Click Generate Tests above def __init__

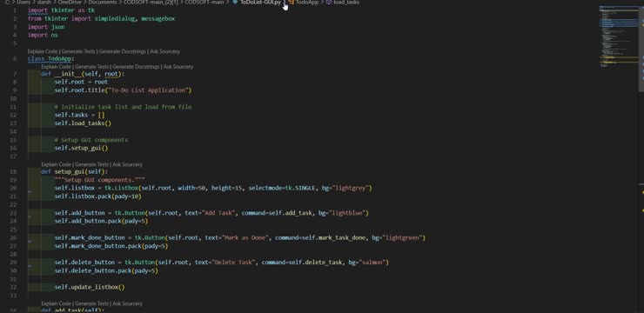tap(91, 67)
